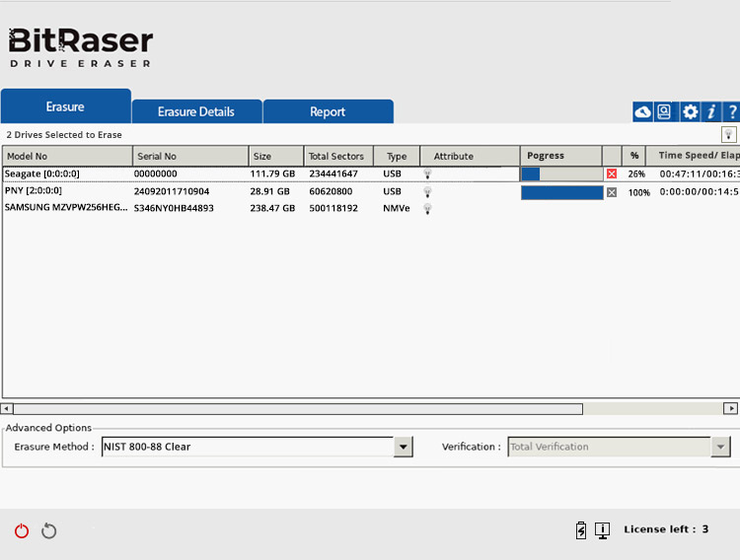Image resolution: width=740 pixels, height=560 pixels.
Task: Sort by Serial No column header
Action: pos(190,156)
